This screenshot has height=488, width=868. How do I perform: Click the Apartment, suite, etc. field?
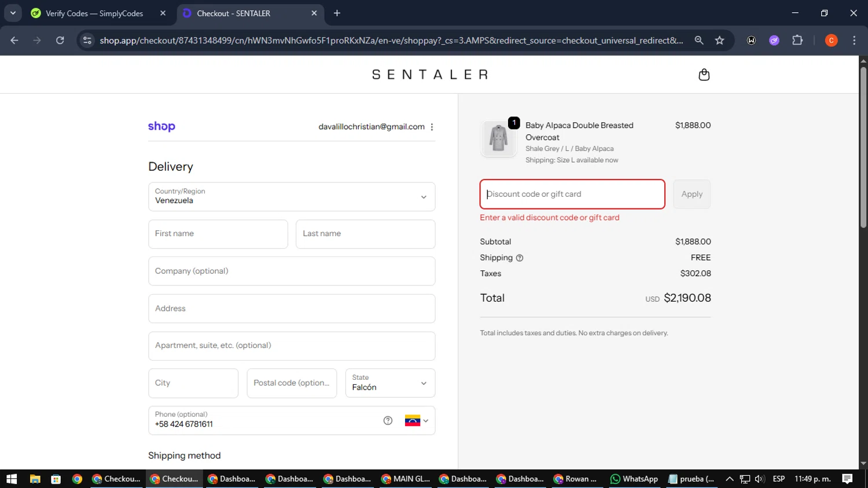point(292,346)
